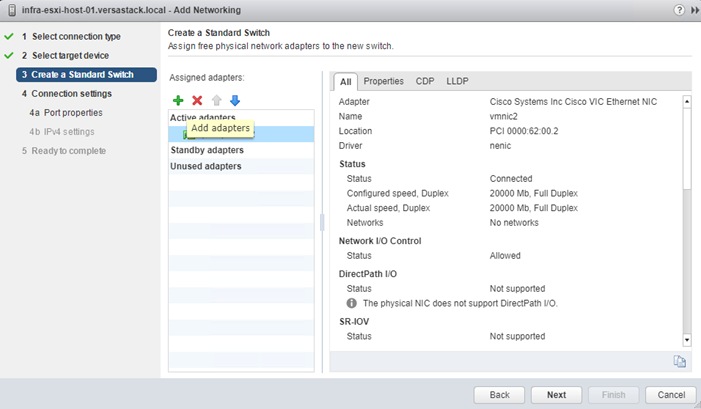This screenshot has height=409, width=701.
Task: Click the No networks value
Action: coord(514,223)
